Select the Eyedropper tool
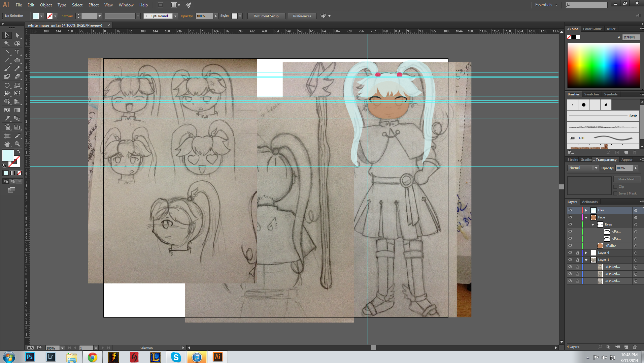This screenshot has height=363, width=644. (7, 118)
